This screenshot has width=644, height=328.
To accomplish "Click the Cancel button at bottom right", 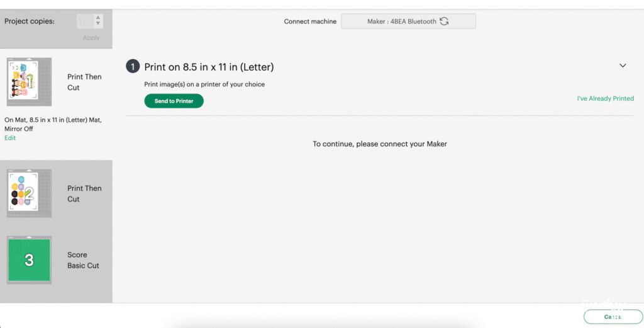I will pos(613,317).
